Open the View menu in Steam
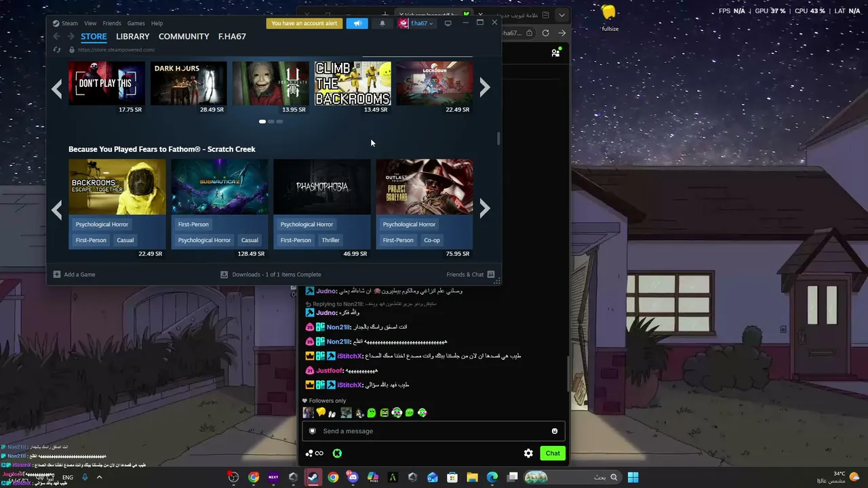The image size is (868, 488). [x=90, y=23]
